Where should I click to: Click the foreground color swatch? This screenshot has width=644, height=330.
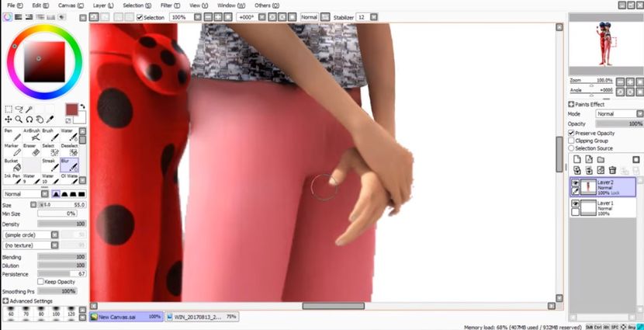[71, 109]
